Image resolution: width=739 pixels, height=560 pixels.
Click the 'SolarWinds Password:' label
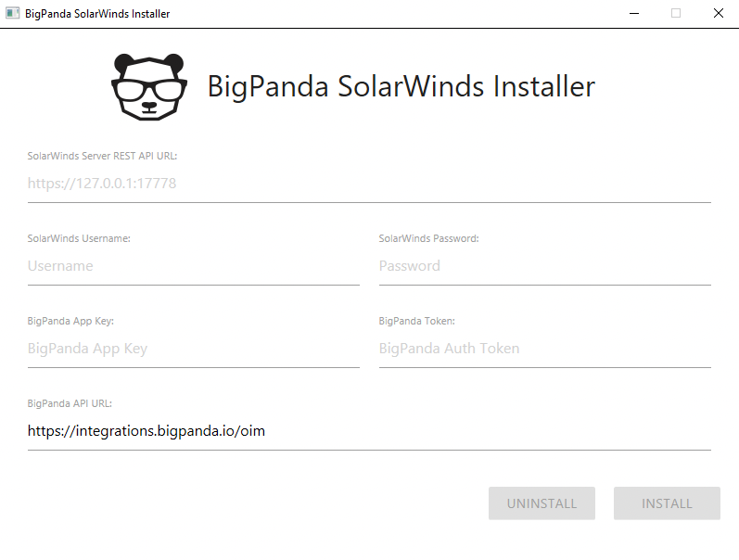pyautogui.click(x=428, y=238)
